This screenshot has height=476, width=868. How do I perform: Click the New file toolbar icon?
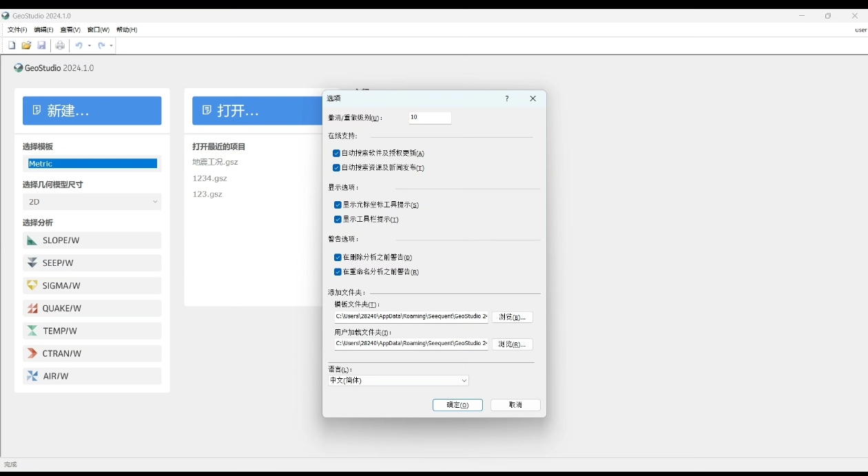click(x=12, y=45)
